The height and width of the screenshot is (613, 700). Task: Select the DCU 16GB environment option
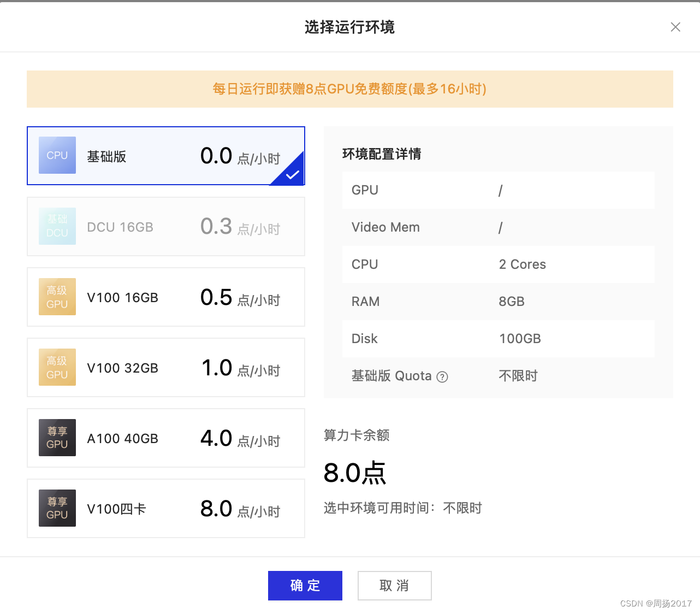[166, 226]
